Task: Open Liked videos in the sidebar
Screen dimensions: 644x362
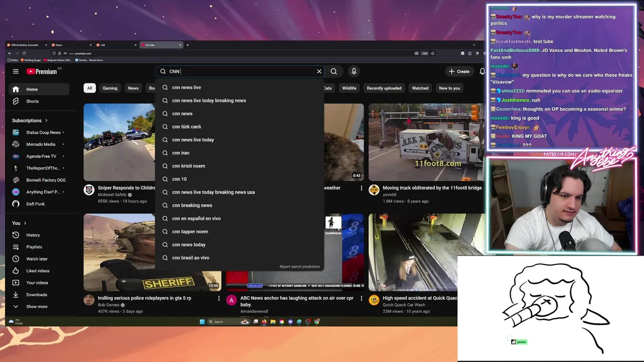Action: [x=38, y=271]
